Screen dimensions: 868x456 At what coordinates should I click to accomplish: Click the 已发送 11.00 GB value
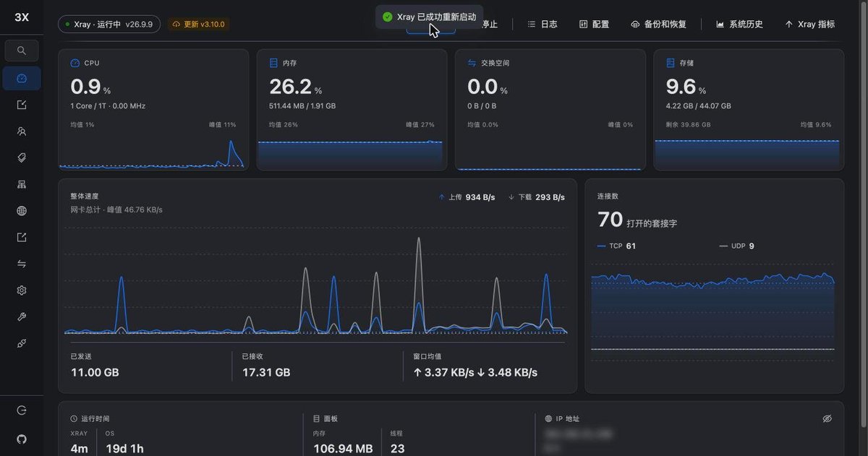(x=95, y=372)
